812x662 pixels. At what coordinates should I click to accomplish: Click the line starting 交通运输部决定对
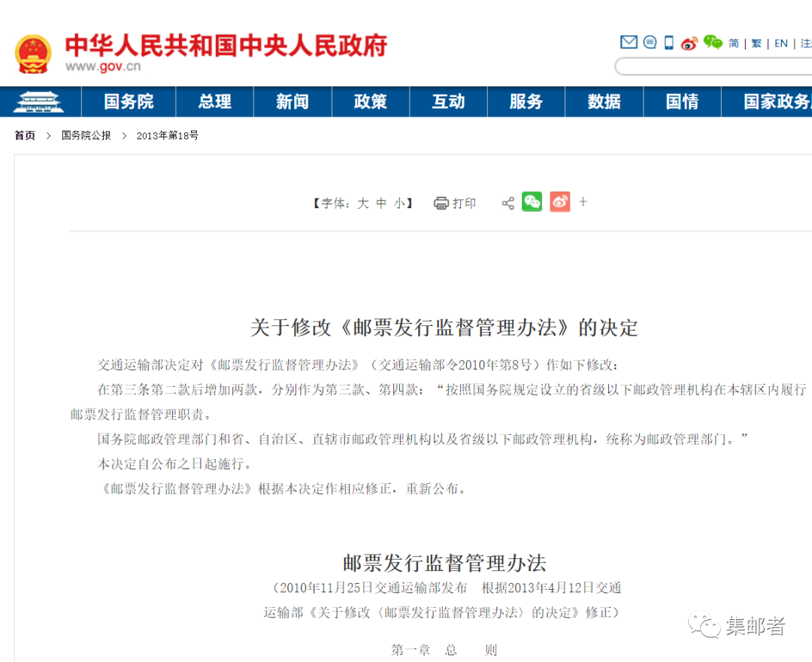click(x=358, y=365)
